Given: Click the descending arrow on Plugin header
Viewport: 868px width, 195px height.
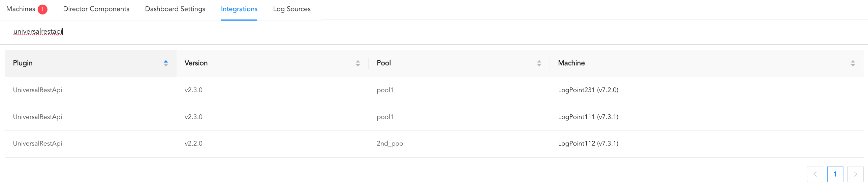Looking at the screenshot, I should [x=165, y=65].
